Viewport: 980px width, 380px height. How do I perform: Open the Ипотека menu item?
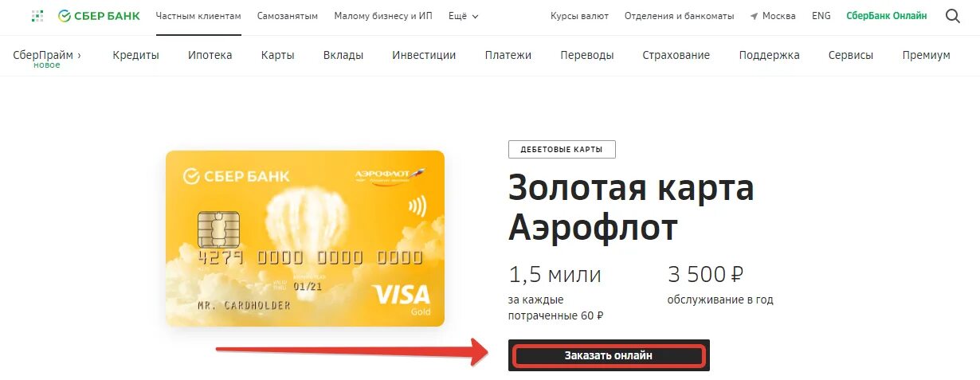click(210, 55)
